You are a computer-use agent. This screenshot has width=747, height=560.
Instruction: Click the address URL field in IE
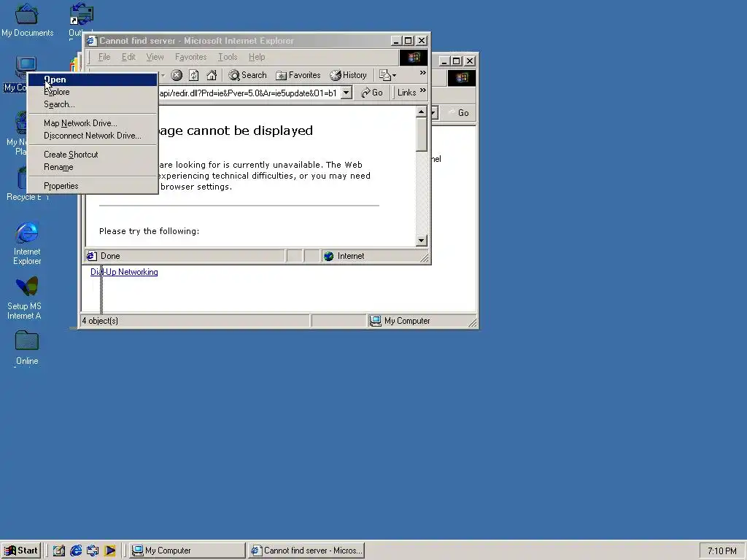click(249, 93)
